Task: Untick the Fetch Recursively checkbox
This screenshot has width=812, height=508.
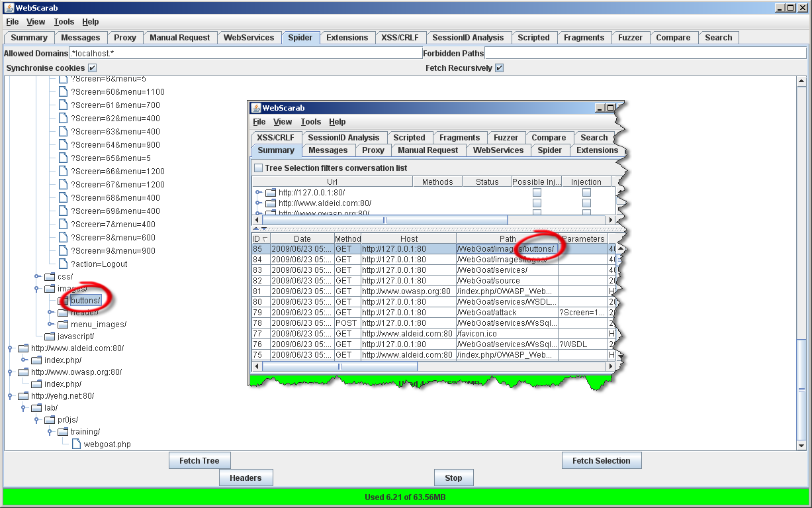Action: pyautogui.click(x=500, y=68)
